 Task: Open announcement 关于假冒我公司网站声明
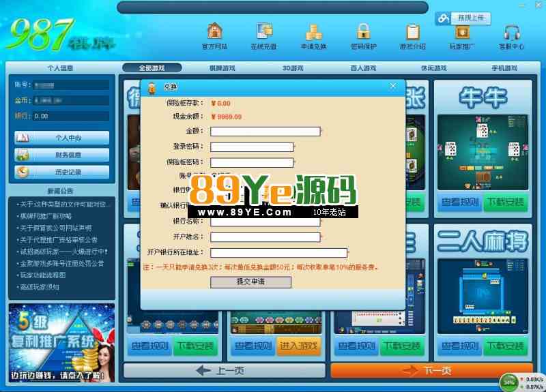tap(56, 228)
